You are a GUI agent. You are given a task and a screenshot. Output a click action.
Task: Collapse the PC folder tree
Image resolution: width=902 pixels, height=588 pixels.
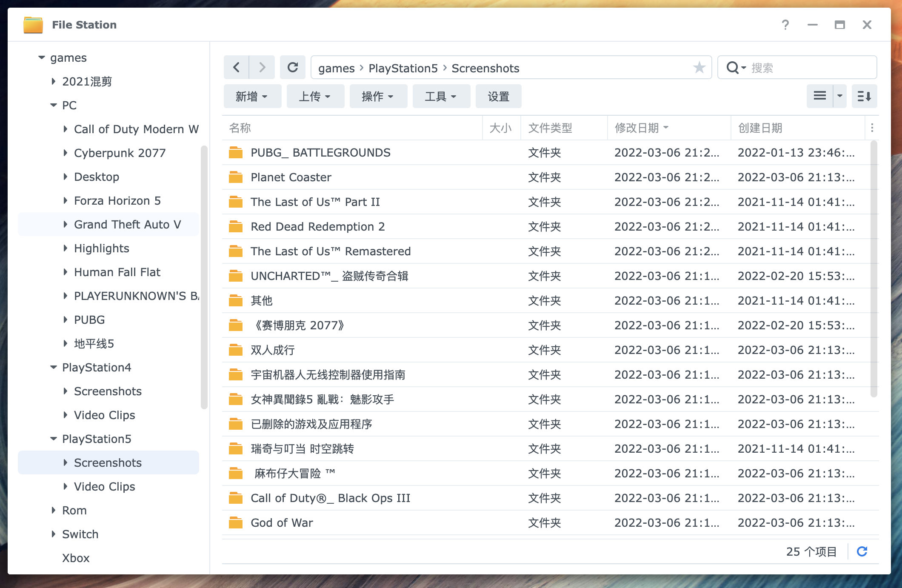click(x=54, y=105)
